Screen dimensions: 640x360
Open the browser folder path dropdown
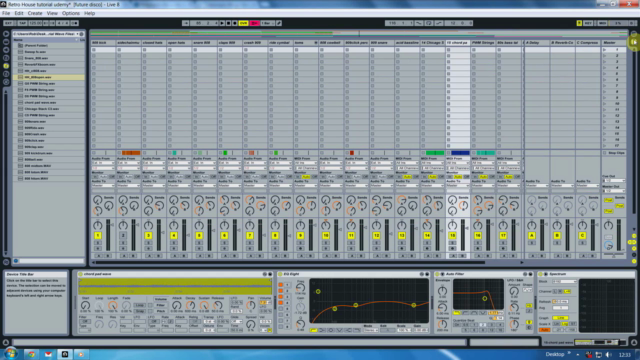click(46, 34)
